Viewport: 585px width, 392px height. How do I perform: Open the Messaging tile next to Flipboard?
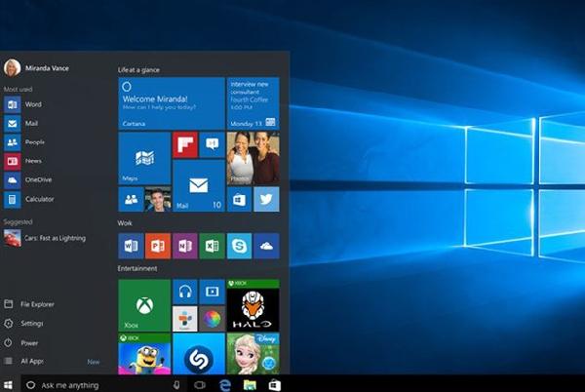(x=213, y=144)
